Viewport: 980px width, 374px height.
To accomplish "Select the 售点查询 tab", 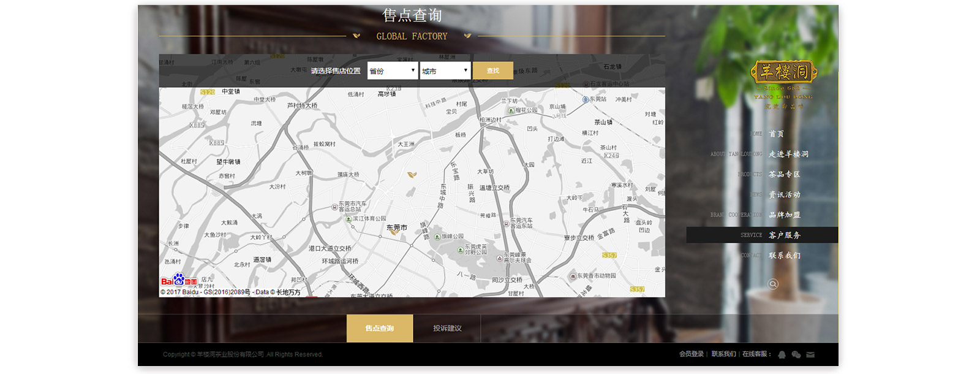I will pos(380,328).
